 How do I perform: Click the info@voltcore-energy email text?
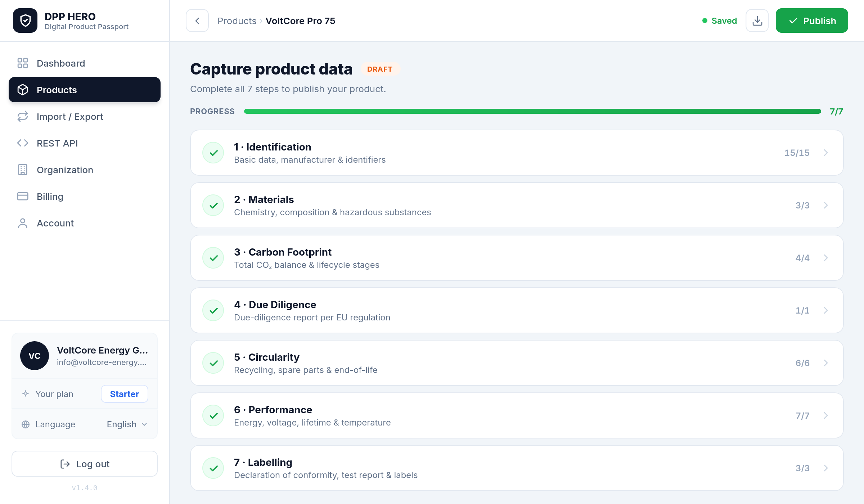(102, 362)
